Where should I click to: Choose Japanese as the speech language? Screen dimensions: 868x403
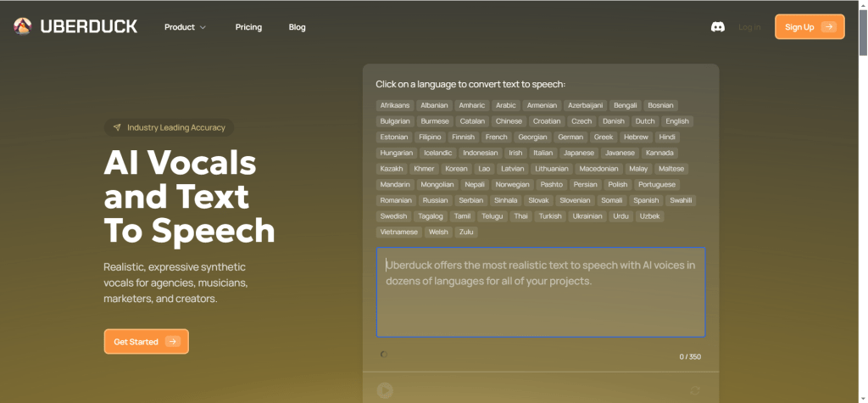tap(579, 153)
